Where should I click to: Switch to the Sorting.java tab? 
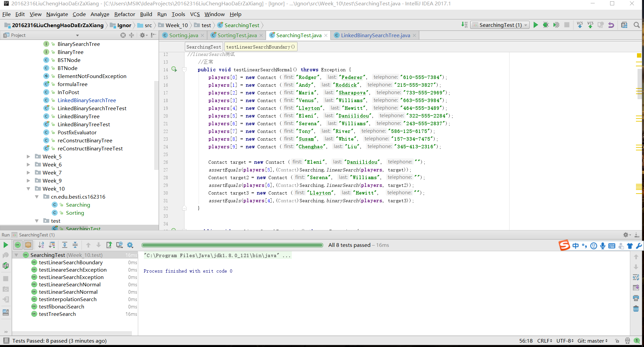pos(183,35)
